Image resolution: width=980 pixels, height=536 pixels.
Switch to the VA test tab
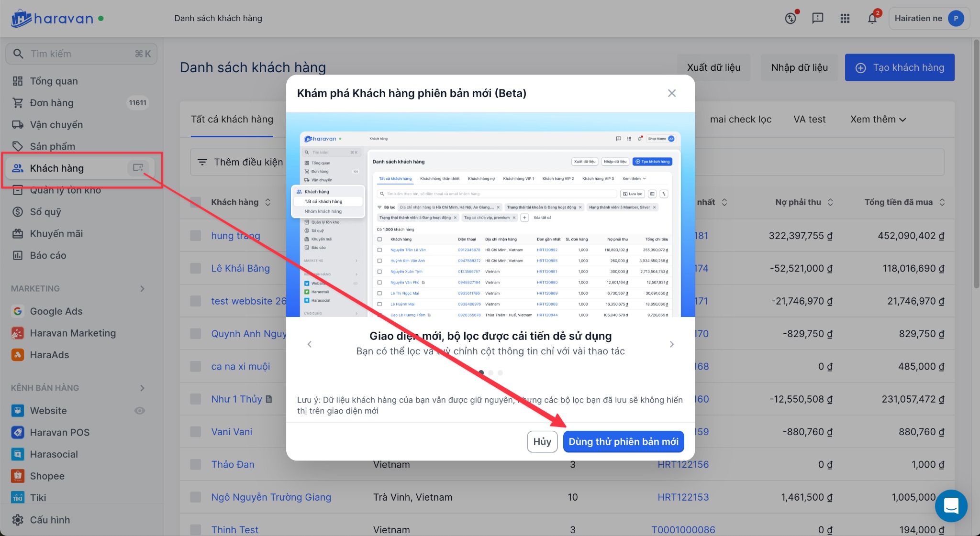[809, 120]
